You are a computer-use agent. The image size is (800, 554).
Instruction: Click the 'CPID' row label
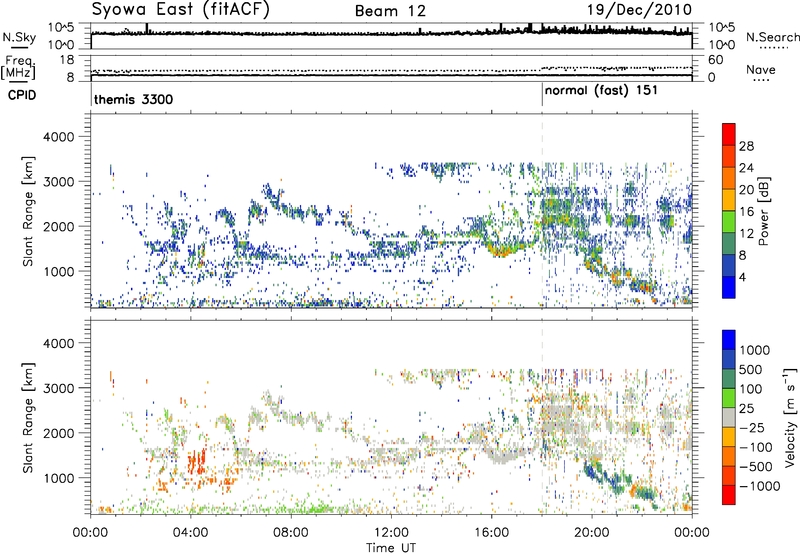[22, 95]
